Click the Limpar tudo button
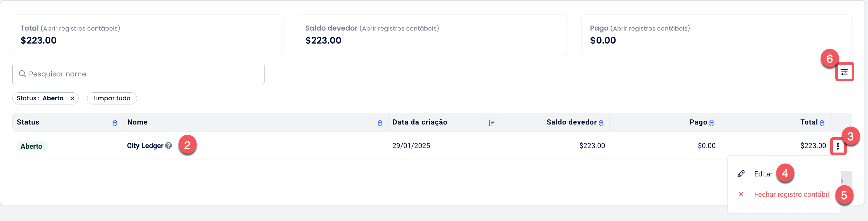This screenshot has height=221, width=868. point(112,98)
